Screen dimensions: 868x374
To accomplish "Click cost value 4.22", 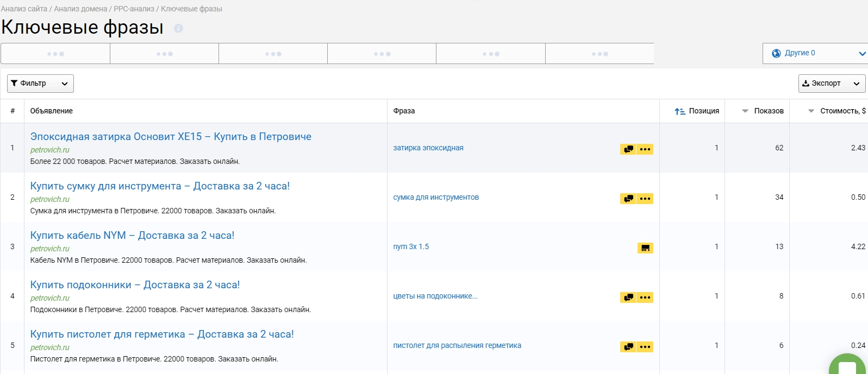I will click(x=858, y=246).
